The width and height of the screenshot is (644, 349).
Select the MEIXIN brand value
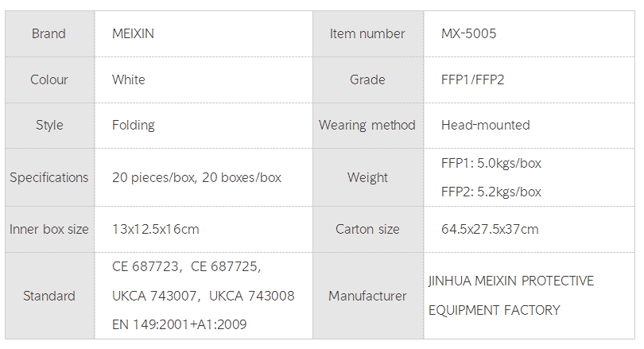(135, 33)
